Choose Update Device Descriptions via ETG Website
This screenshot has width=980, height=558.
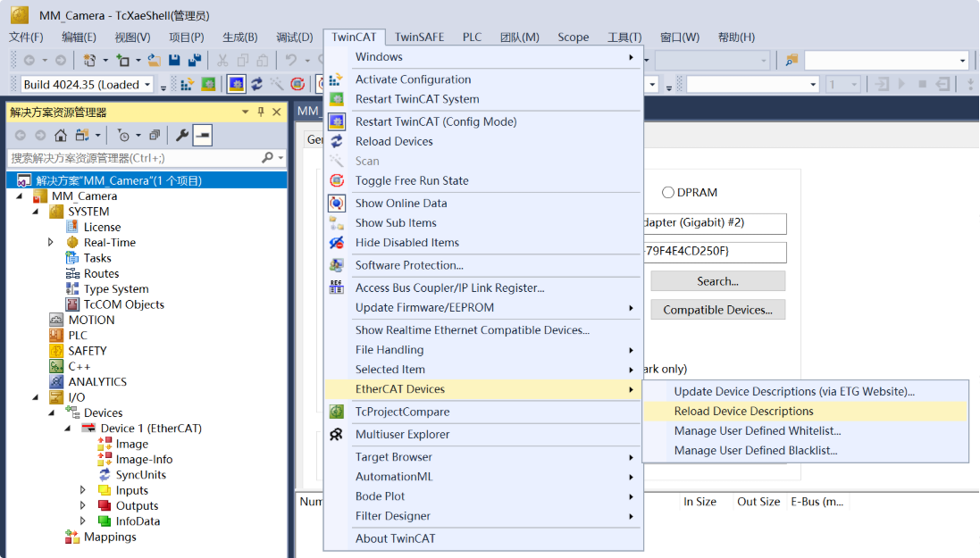806,391
